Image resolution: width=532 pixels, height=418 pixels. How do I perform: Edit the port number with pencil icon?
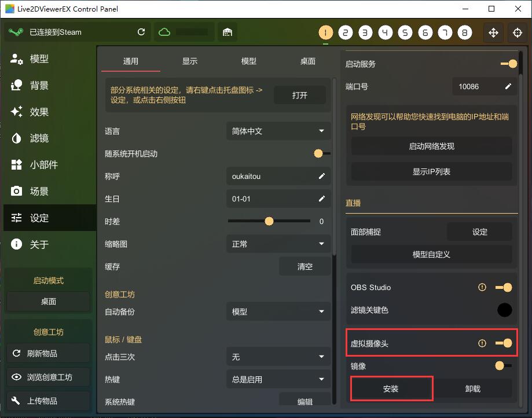(508, 86)
